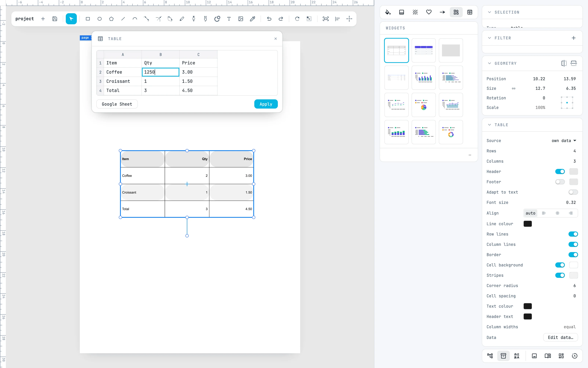This screenshot has height=368, width=588.
Task: Open the Line colour swatch
Action: coord(528,224)
